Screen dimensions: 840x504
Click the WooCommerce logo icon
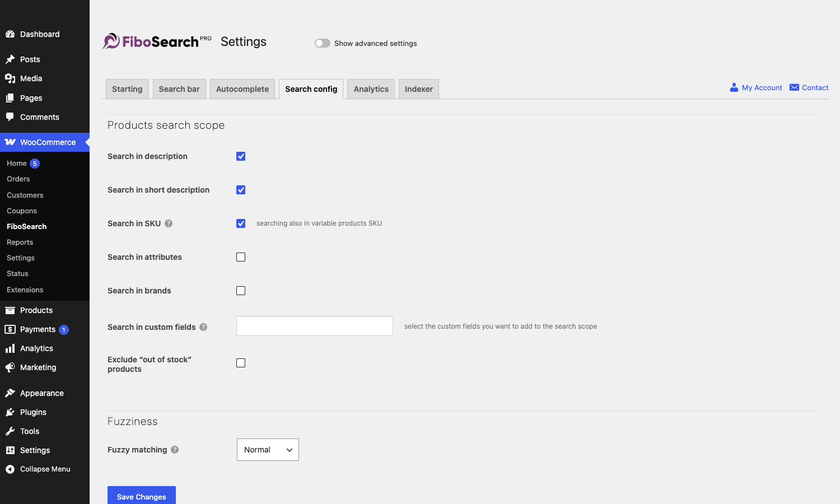[10, 142]
